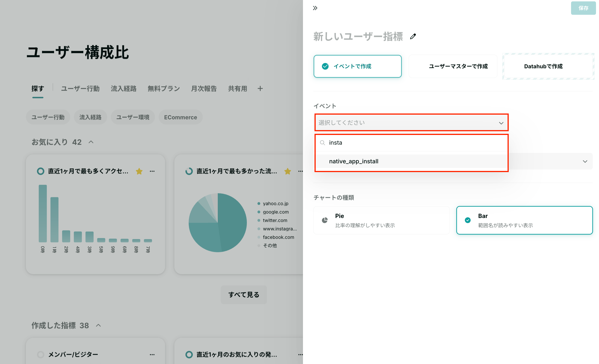Image resolution: width=599 pixels, height=364 pixels.
Task: Unfavorite the 直近1ヶ月で最も多かった流 card star
Action: 287,171
